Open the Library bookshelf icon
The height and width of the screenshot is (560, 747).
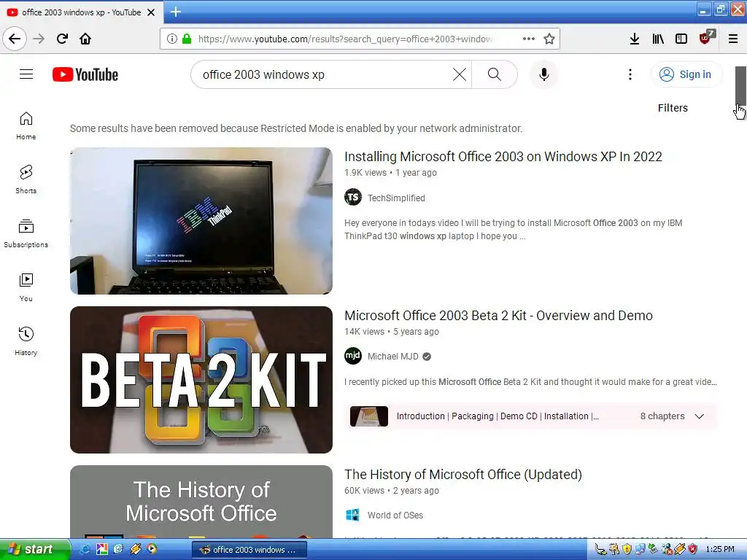(x=658, y=39)
